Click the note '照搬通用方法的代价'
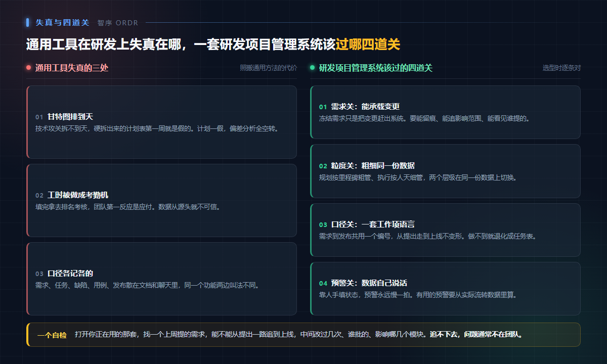This screenshot has width=607, height=364. 268,68
